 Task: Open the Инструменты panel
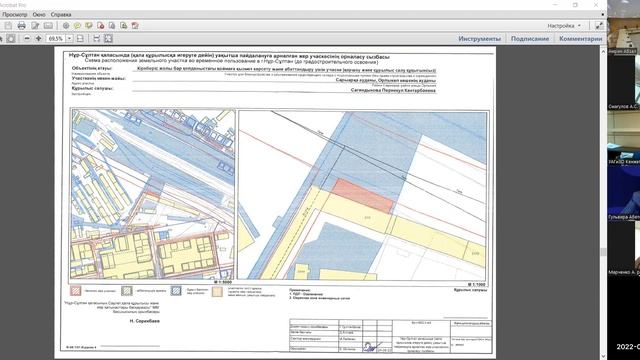[x=479, y=38]
